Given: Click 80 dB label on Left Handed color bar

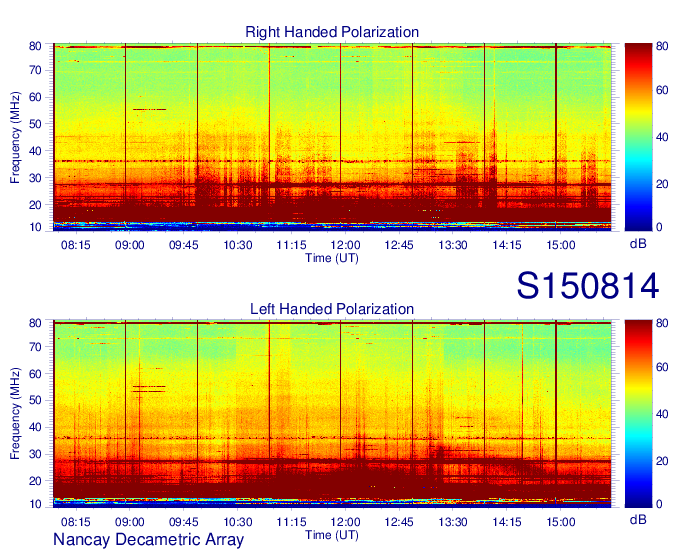Looking at the screenshot, I should [662, 323].
